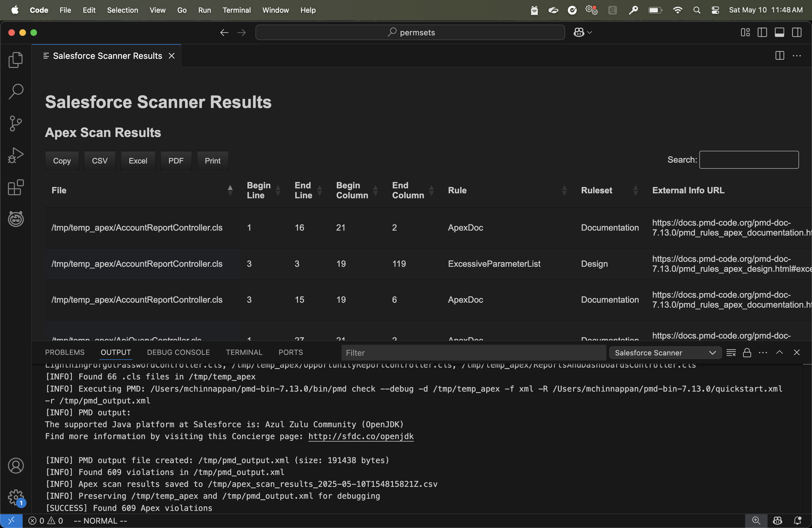
Task: Open the Accounts menu in the activity bar
Action: 16,466
